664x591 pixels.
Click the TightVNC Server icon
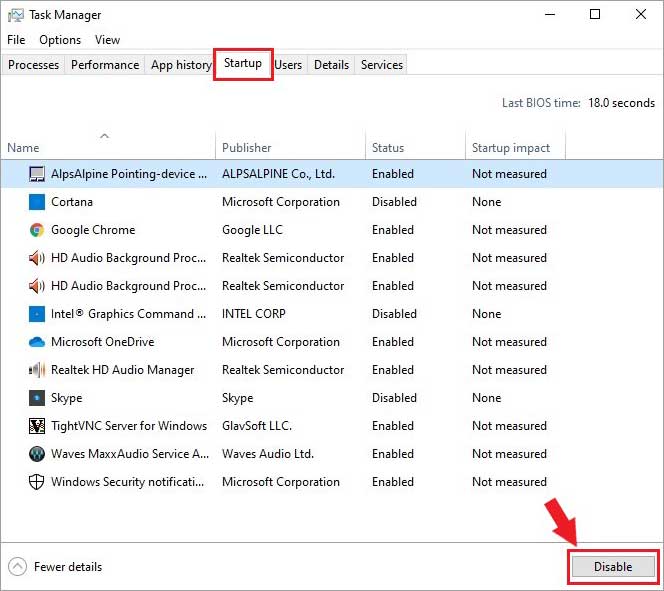37,426
